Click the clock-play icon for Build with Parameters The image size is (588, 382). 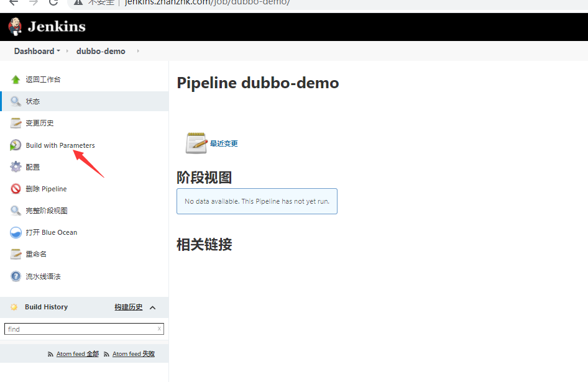(16, 145)
